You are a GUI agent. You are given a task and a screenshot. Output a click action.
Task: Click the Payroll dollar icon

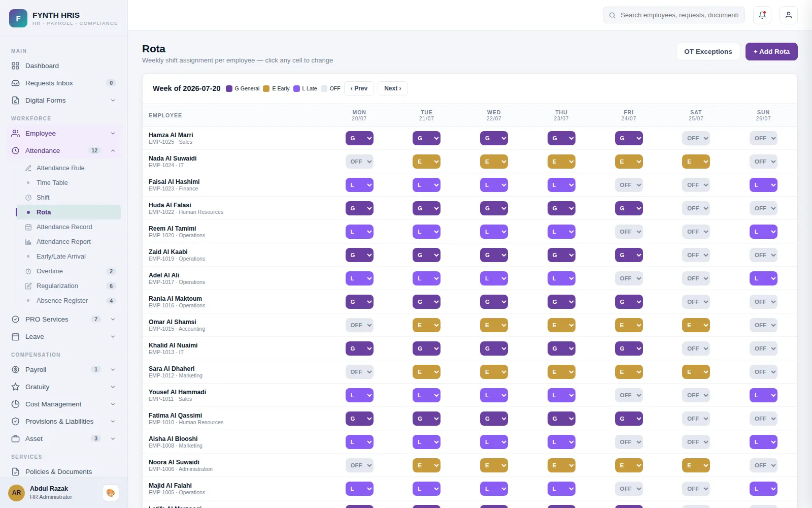pyautogui.click(x=16, y=370)
